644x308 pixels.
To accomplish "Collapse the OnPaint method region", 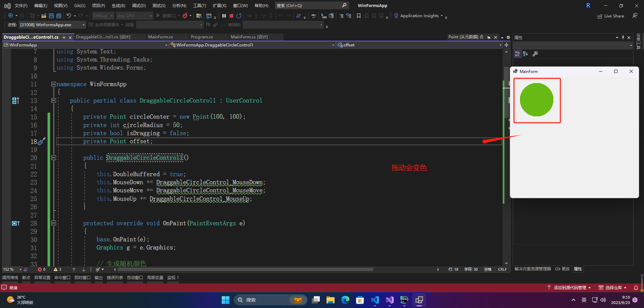I will pyautogui.click(x=53, y=223).
